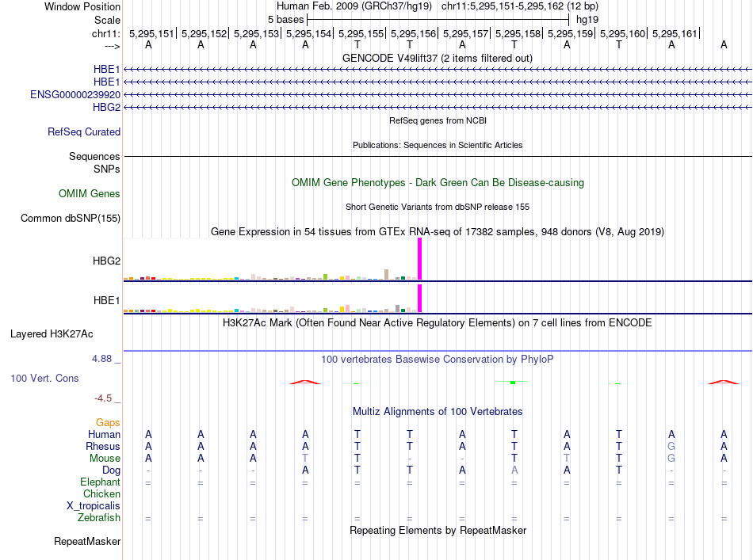
Task: Open Multiz Alignments of 100 Vertebrates title
Action: pyautogui.click(x=438, y=411)
